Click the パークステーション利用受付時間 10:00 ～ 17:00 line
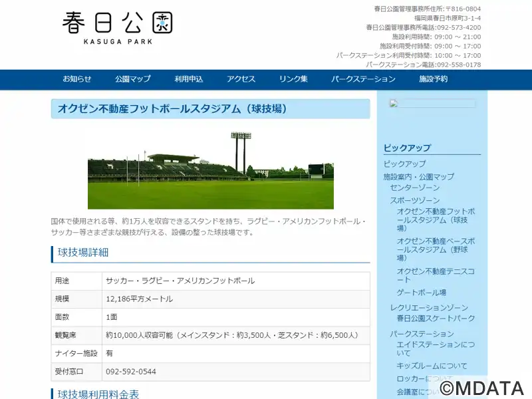The height and width of the screenshot is (399, 532). [x=408, y=55]
